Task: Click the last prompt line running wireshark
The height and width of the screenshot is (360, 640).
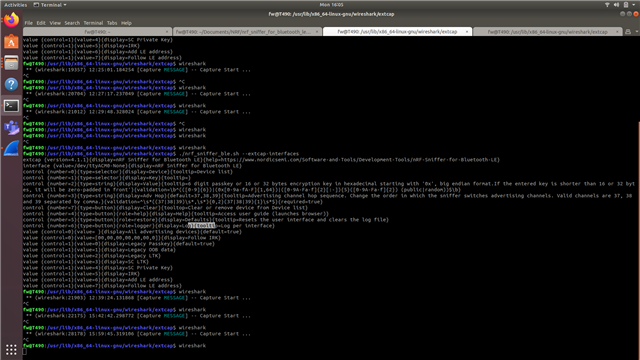Action: 114,346
